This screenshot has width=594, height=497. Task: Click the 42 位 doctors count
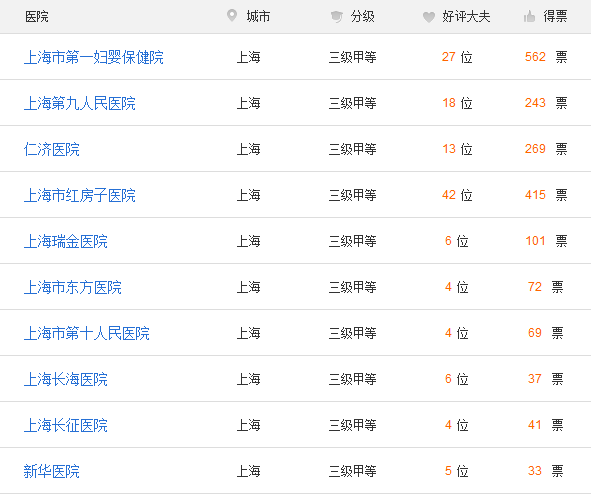tap(457, 195)
